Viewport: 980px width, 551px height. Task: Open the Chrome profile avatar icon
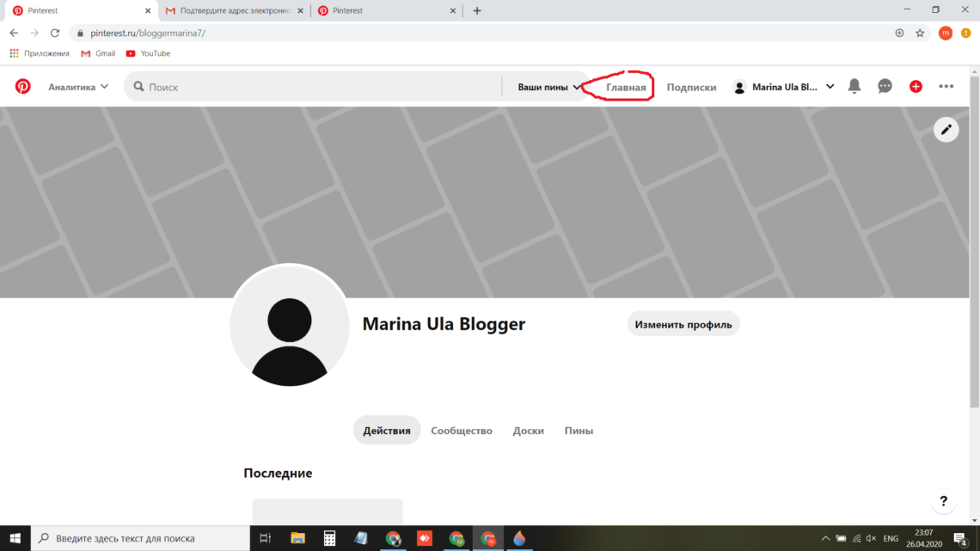tap(946, 34)
